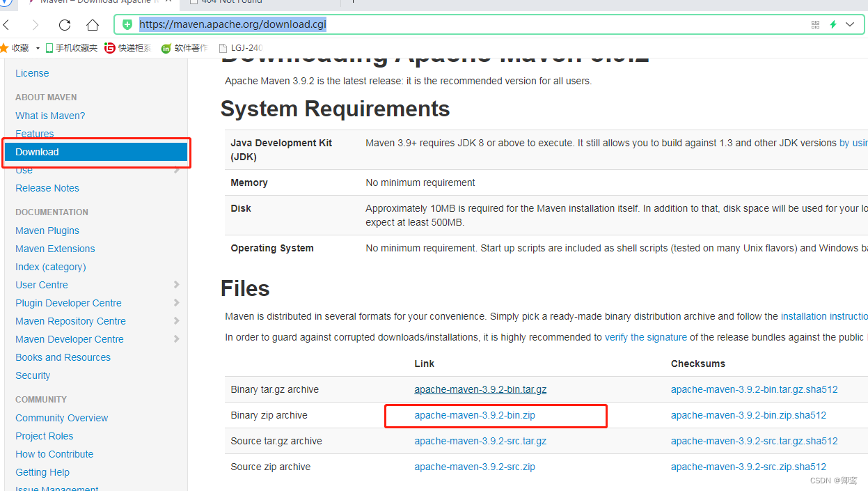868x491 pixels.
Task: Click the green site security badge in address bar
Action: click(x=127, y=24)
